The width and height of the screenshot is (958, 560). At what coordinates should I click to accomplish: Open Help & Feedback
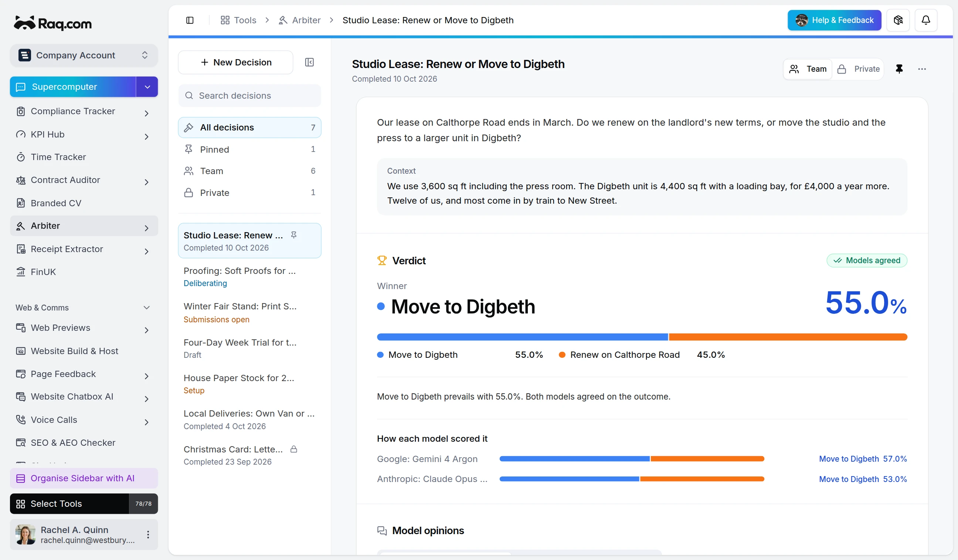point(834,20)
